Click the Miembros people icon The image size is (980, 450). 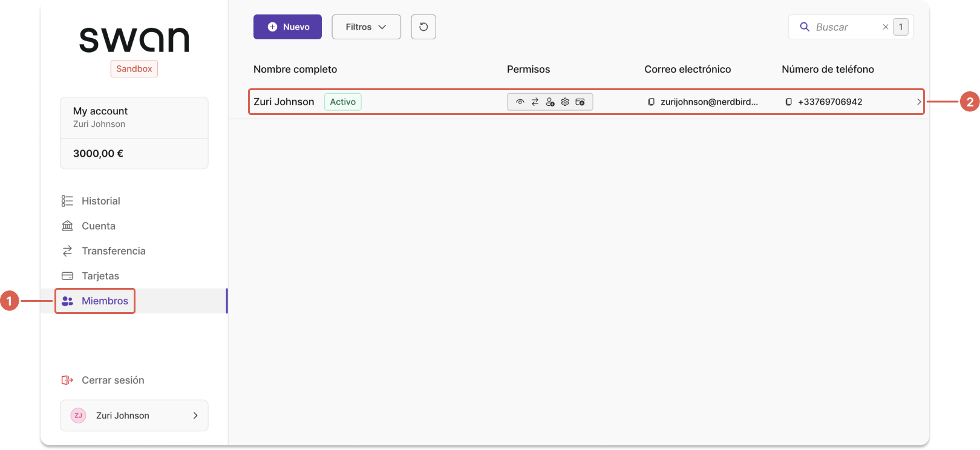67,301
